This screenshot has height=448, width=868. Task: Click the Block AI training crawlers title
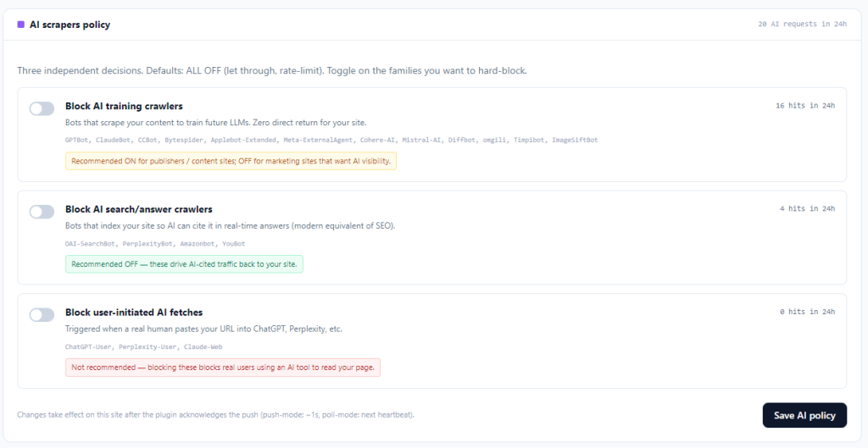124,106
